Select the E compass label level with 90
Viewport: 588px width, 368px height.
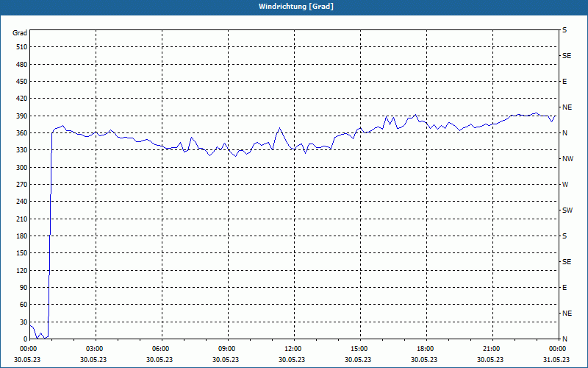click(564, 288)
